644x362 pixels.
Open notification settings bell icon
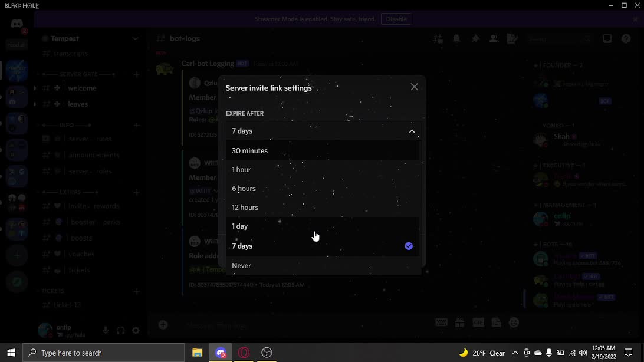[456, 39]
